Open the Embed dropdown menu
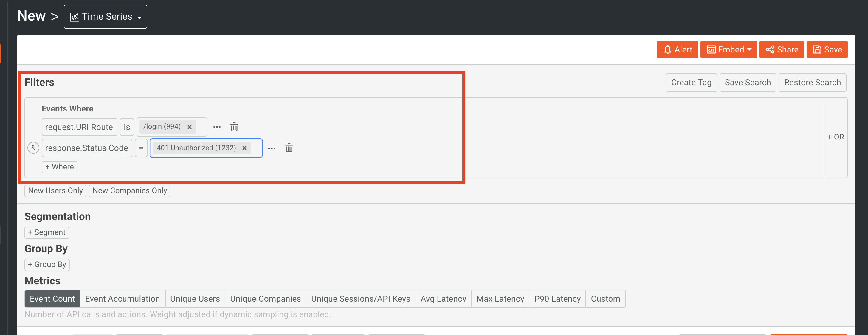This screenshot has height=335, width=868. [x=728, y=50]
